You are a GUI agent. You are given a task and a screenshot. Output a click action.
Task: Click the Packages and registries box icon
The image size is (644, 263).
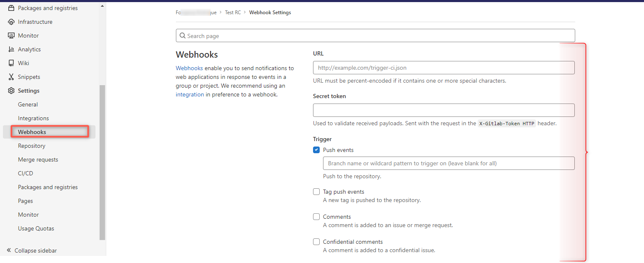click(x=11, y=8)
